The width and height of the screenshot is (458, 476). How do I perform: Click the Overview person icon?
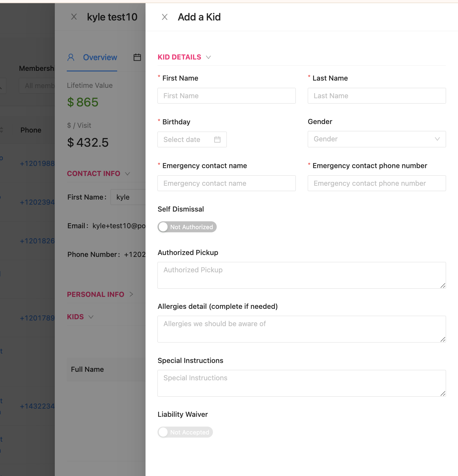(x=71, y=57)
